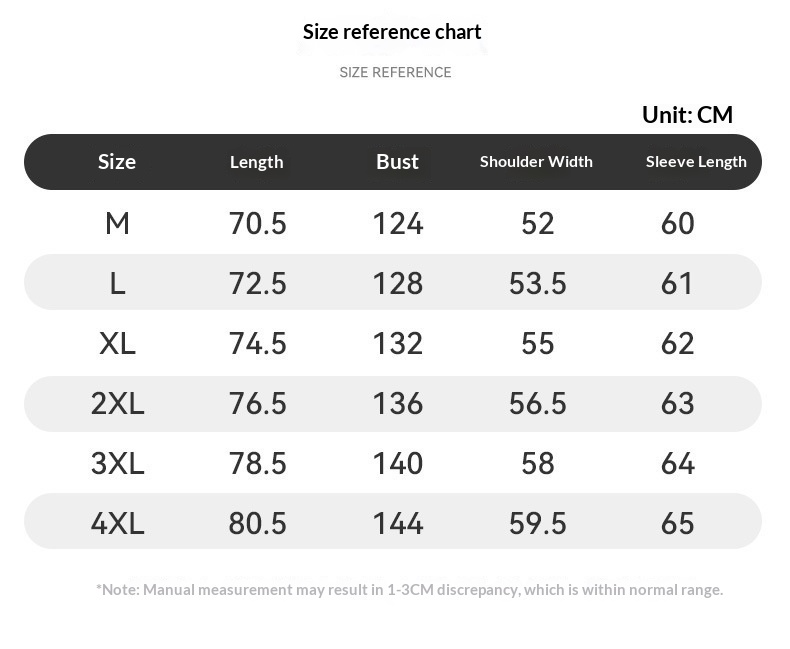The height and width of the screenshot is (649, 790).
Task: Click the Size column header
Action: (117, 162)
